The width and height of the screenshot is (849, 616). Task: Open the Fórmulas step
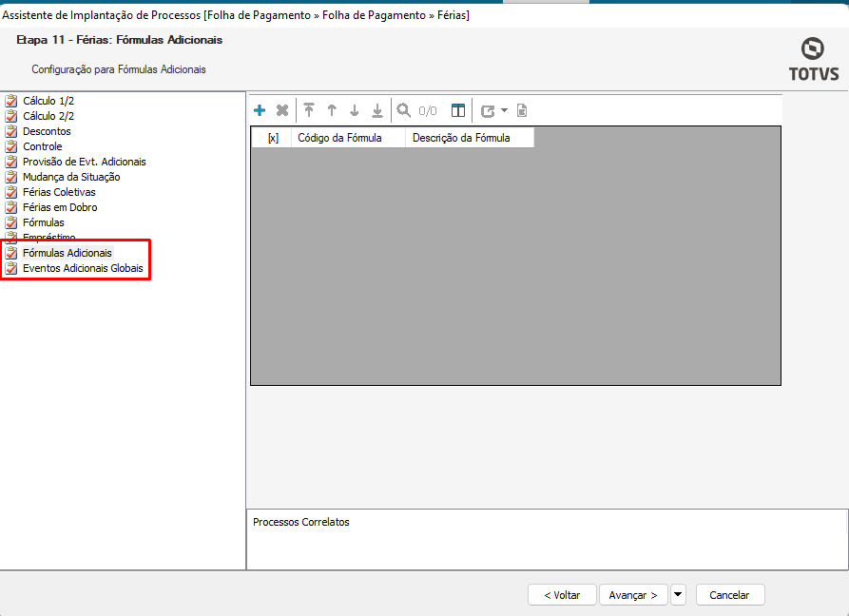pos(44,221)
